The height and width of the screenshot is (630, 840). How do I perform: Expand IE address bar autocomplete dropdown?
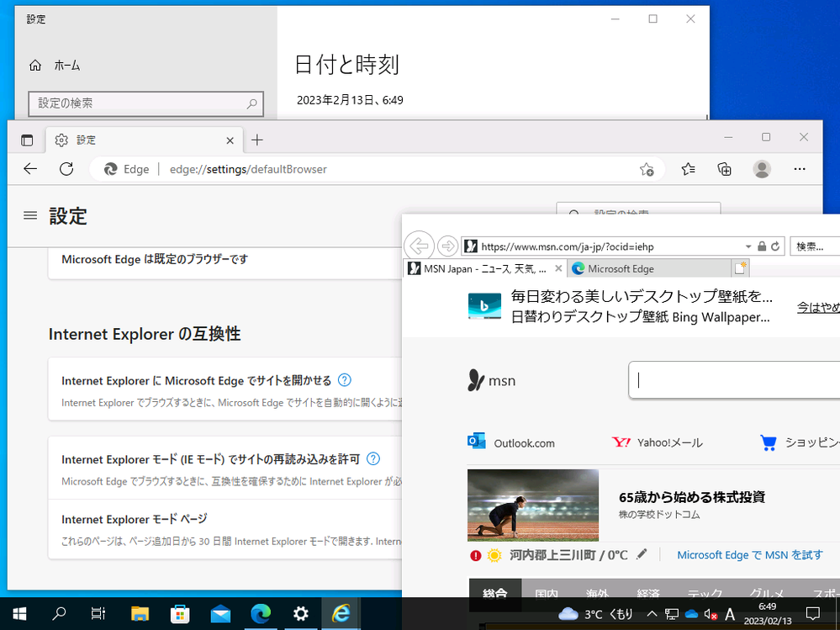[x=748, y=247]
